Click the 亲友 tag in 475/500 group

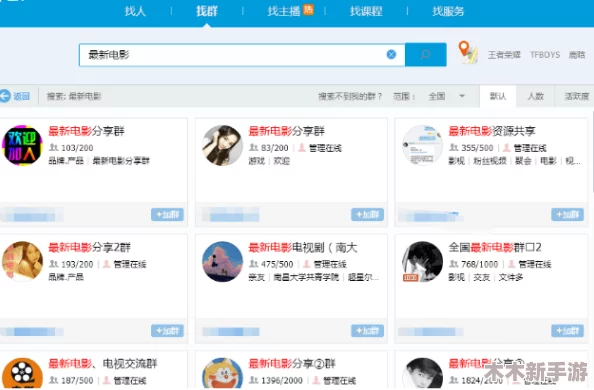pyautogui.click(x=256, y=277)
